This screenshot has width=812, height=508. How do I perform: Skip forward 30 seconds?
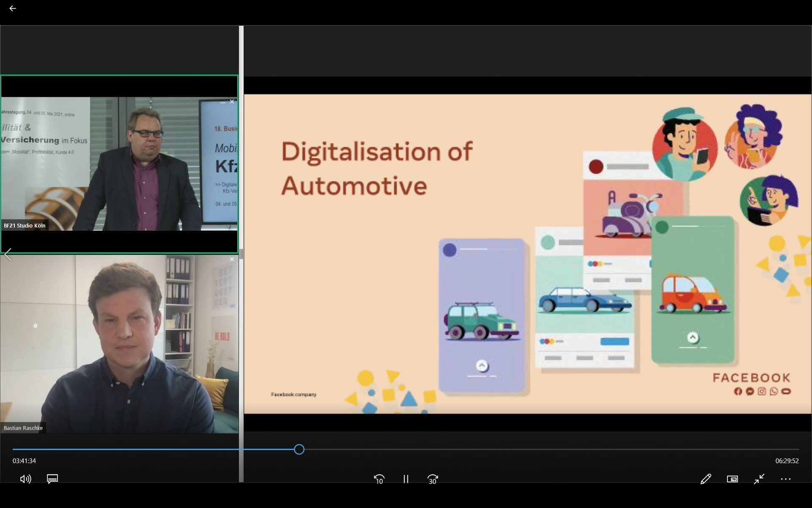point(432,479)
